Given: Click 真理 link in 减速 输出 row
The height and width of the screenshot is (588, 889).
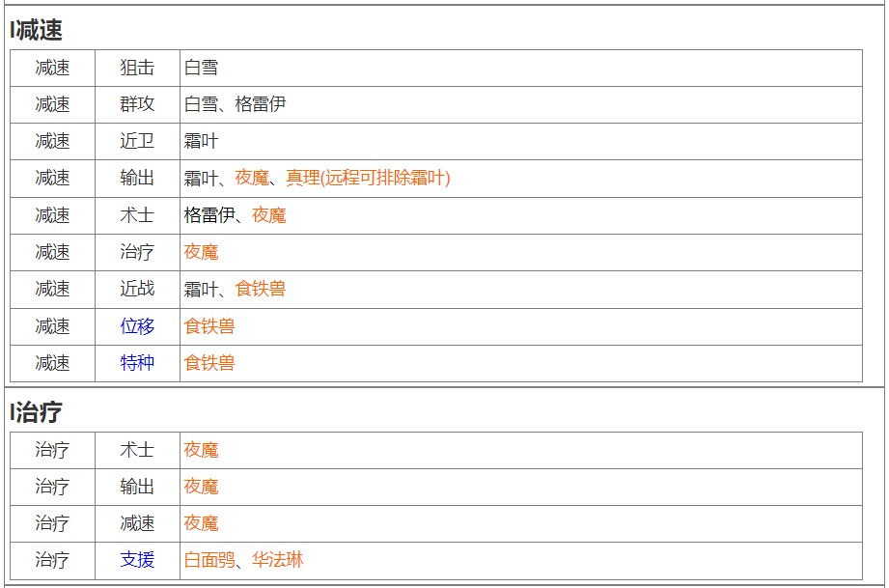Looking at the screenshot, I should 302,178.
